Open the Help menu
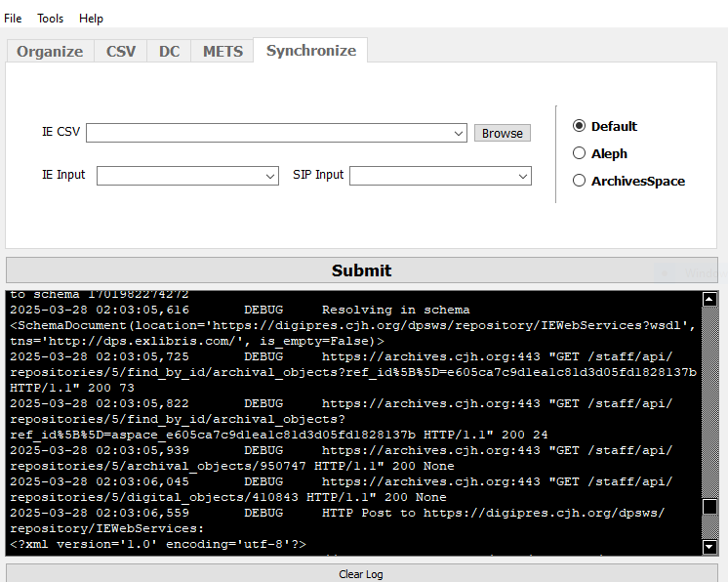This screenshot has height=582, width=728. [91, 19]
